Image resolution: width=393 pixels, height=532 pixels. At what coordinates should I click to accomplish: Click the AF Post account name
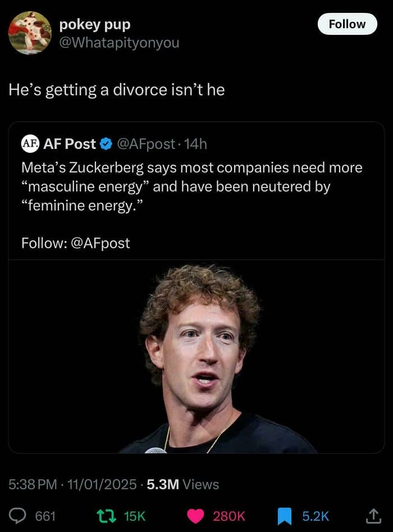[70, 144]
